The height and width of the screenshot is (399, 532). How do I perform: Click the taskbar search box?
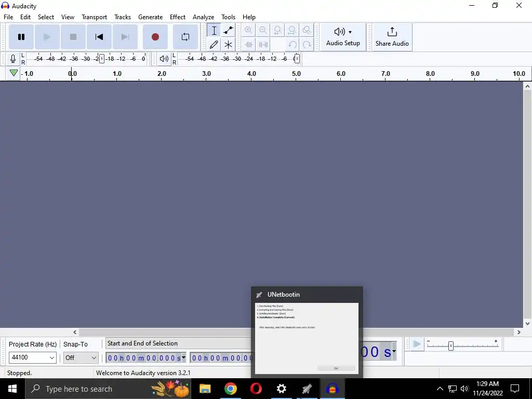pyautogui.click(x=108, y=389)
